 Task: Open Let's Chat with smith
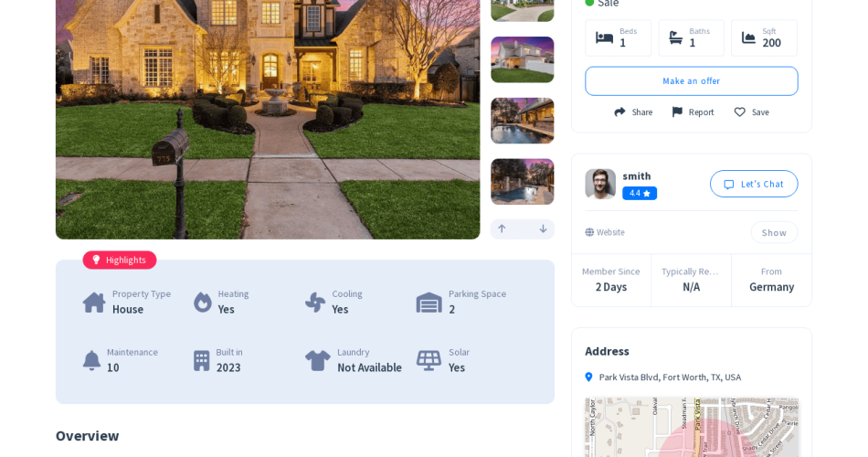coord(754,184)
